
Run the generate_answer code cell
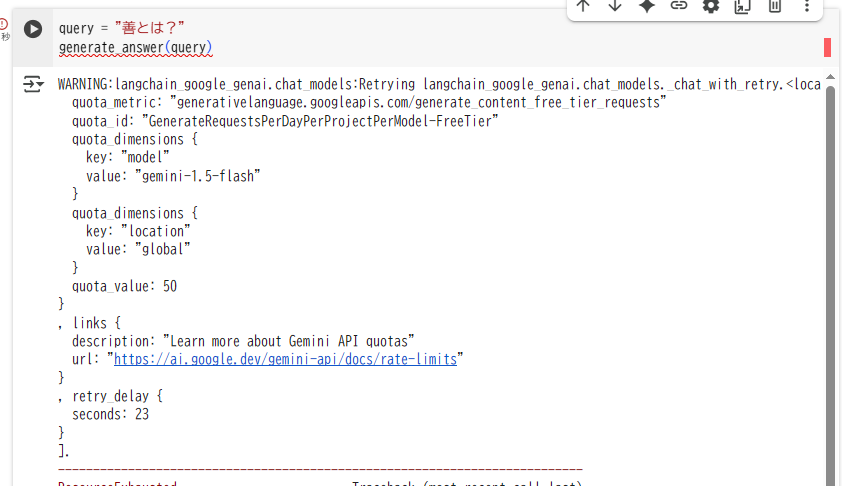(x=33, y=29)
